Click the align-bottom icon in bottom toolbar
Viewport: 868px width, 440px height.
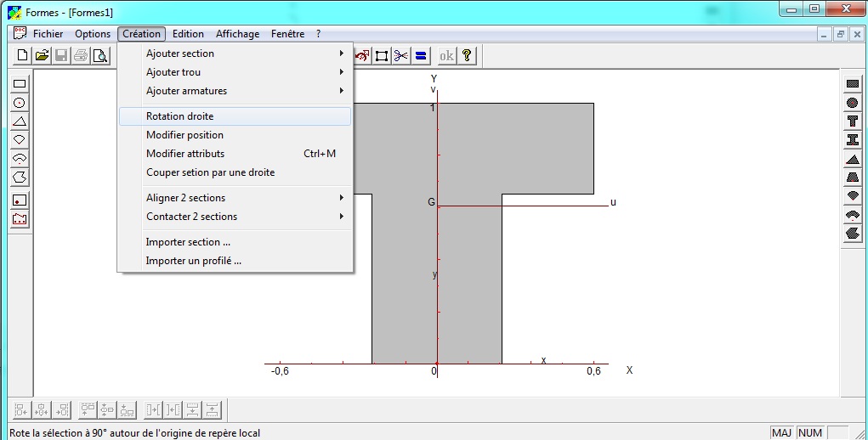[128, 409]
